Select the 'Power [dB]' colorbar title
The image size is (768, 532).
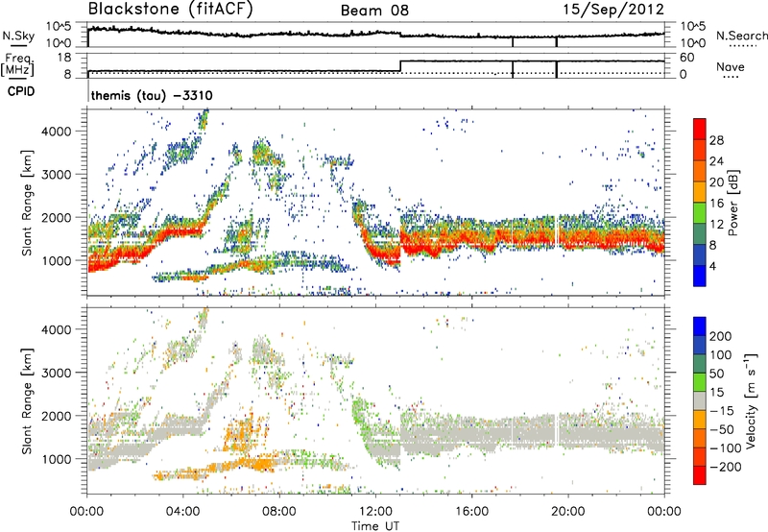coord(732,203)
